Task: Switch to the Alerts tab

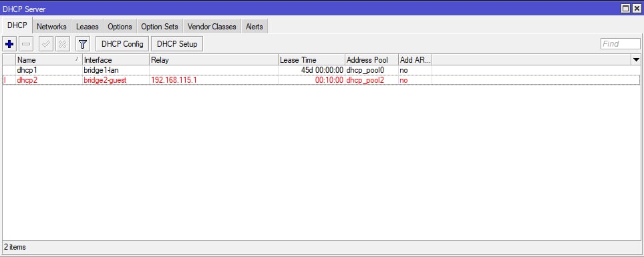Action: click(255, 27)
